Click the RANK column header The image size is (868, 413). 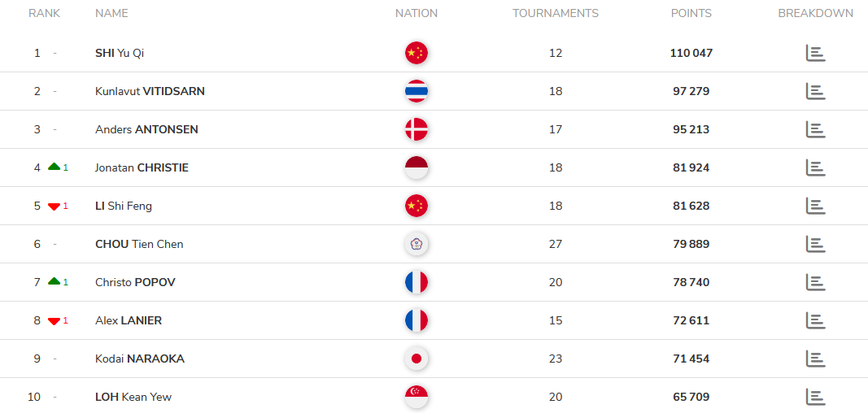[x=44, y=13]
